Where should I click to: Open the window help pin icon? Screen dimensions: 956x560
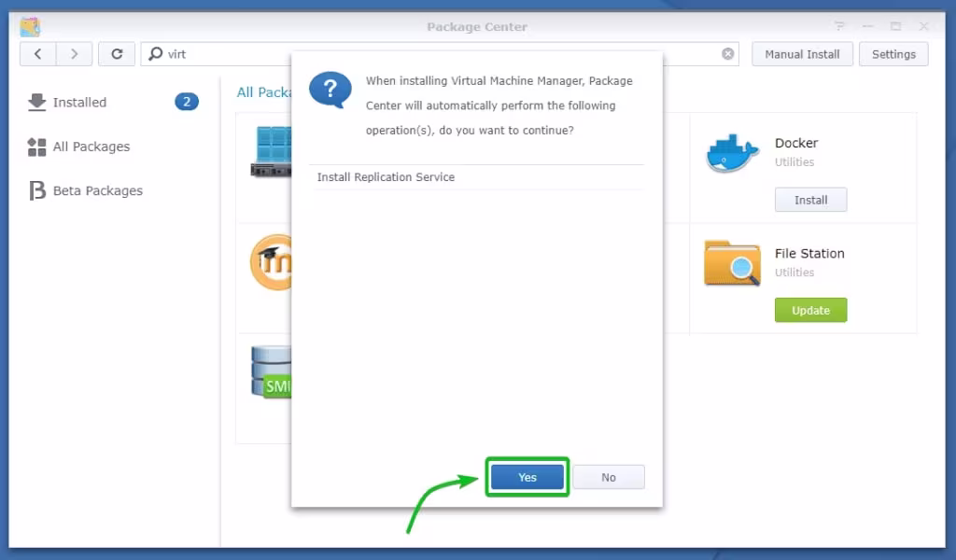pos(839,26)
